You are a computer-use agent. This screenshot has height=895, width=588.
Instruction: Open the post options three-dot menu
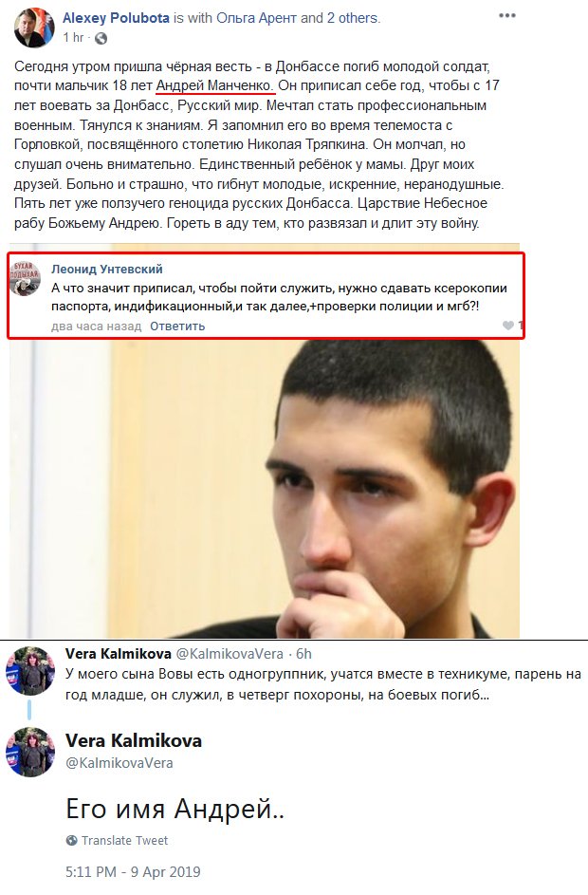(507, 16)
